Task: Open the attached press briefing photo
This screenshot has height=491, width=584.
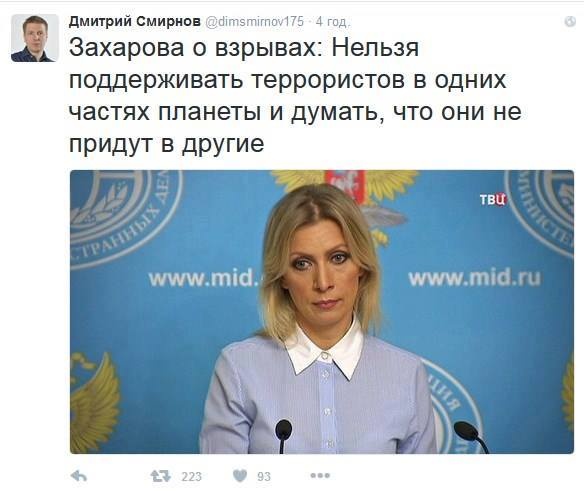Action: [322, 312]
